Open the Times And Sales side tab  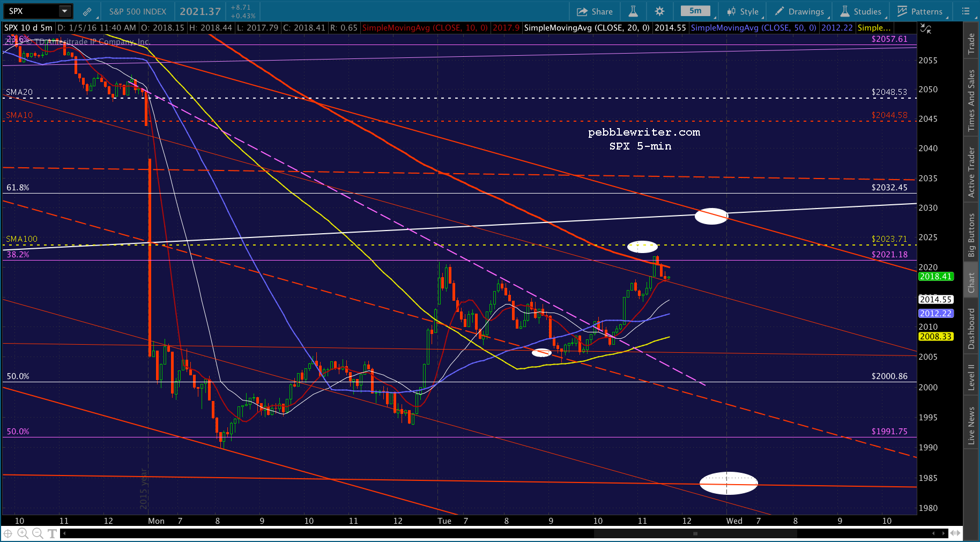click(x=971, y=100)
